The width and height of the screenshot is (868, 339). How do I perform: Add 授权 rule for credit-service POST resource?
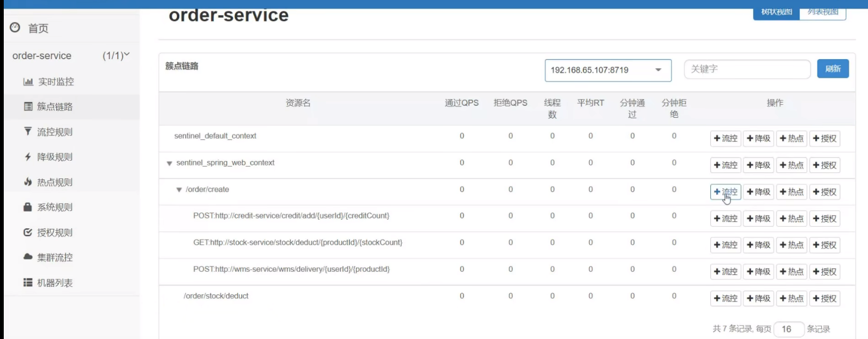click(825, 219)
